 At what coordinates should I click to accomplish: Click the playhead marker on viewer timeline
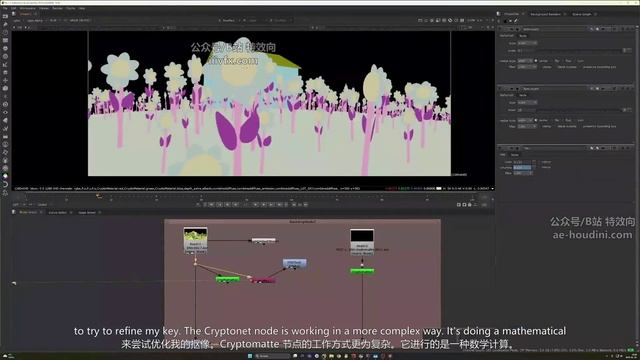[x=98, y=196]
